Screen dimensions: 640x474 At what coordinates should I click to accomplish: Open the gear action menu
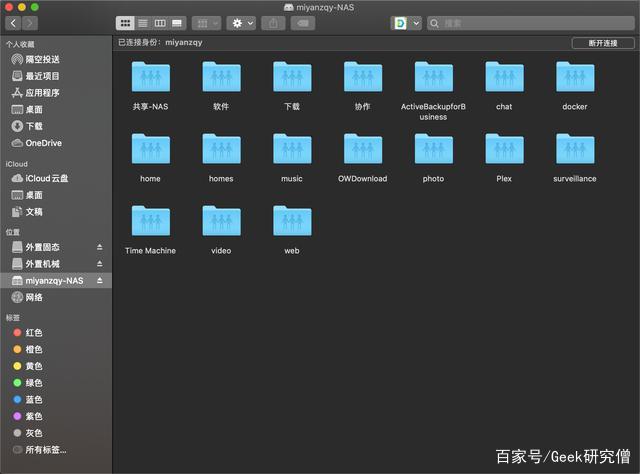pyautogui.click(x=242, y=23)
